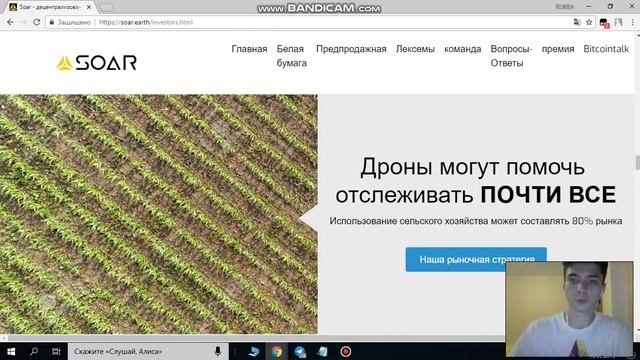
Task: Open Windows Start menu
Action: 11,351
